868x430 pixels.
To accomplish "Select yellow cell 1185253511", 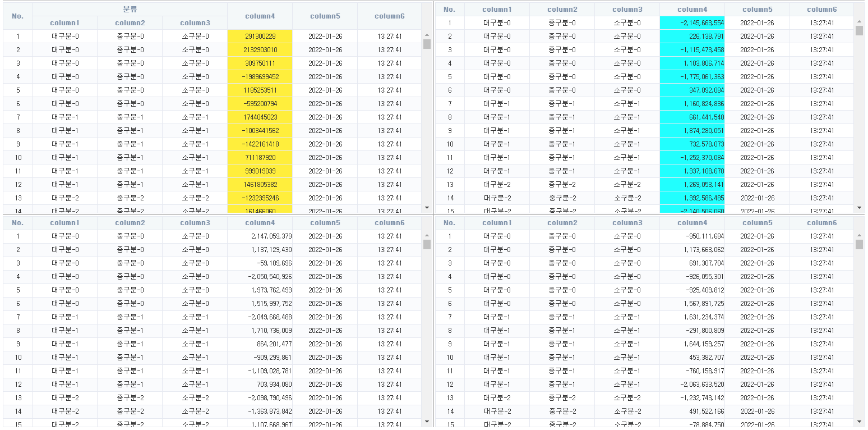I will click(x=260, y=90).
